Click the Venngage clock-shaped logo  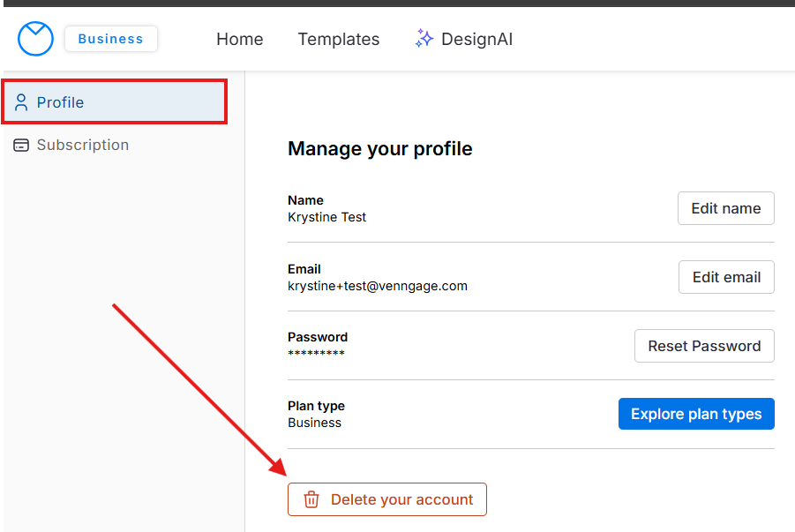click(35, 39)
